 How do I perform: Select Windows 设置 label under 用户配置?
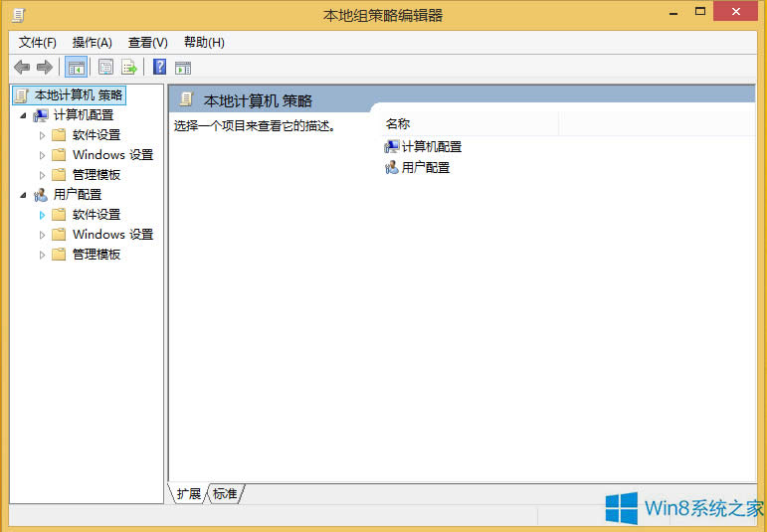tap(113, 235)
